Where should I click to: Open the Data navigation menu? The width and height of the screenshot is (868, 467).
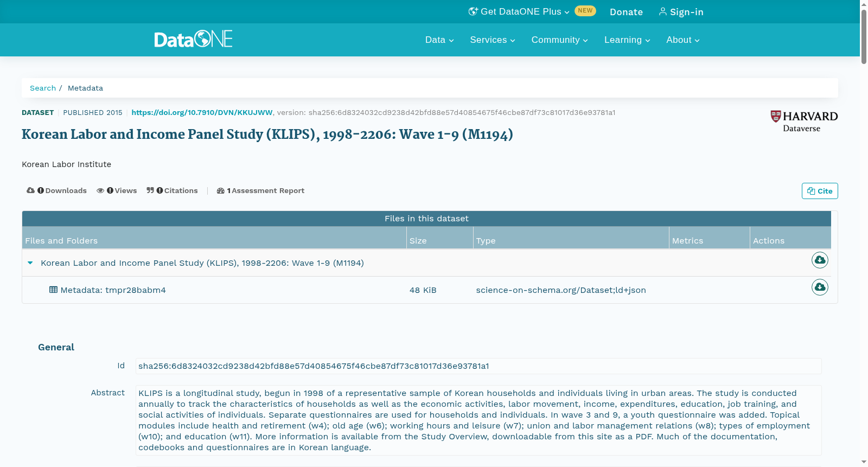(x=439, y=40)
